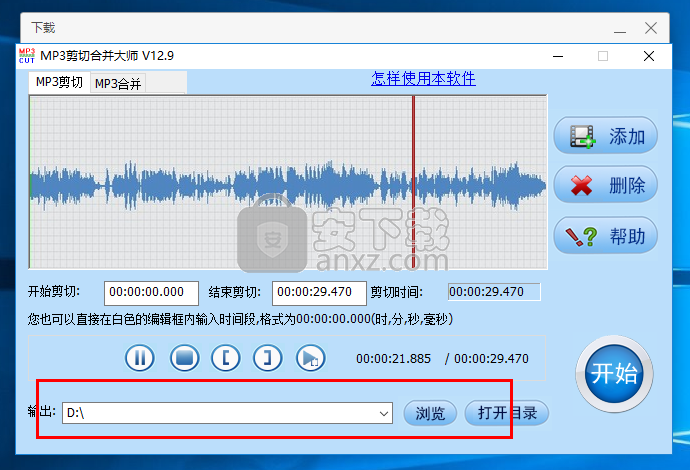
Task: Open 帮助 (Help) button
Action: [x=606, y=235]
